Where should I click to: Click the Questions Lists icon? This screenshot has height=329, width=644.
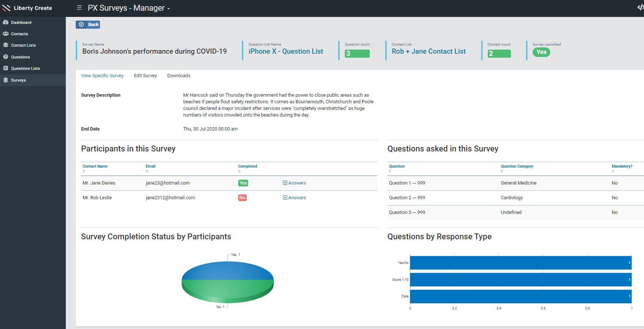point(6,68)
